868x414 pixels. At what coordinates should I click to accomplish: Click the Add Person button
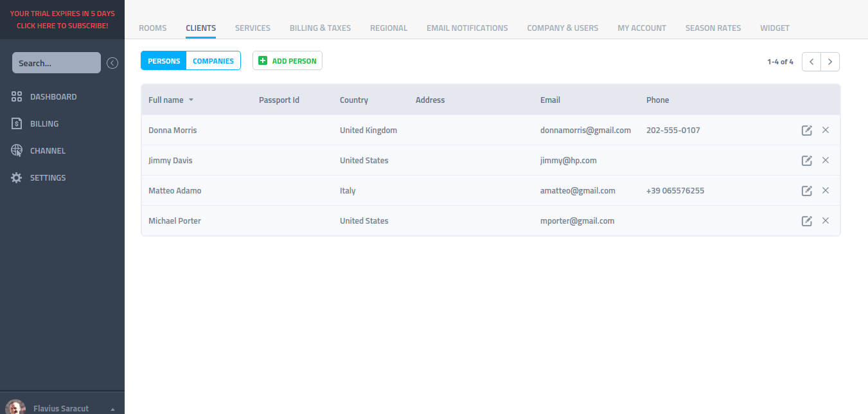(x=287, y=61)
